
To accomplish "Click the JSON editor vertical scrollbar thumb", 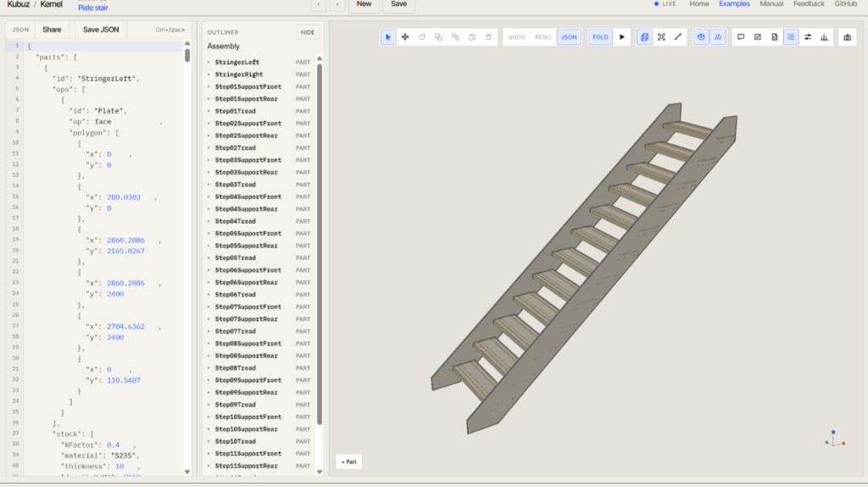I will tap(187, 55).
